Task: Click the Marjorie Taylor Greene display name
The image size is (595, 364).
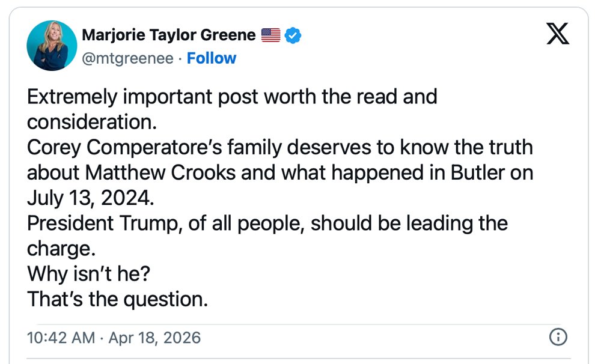Action: tap(168, 35)
